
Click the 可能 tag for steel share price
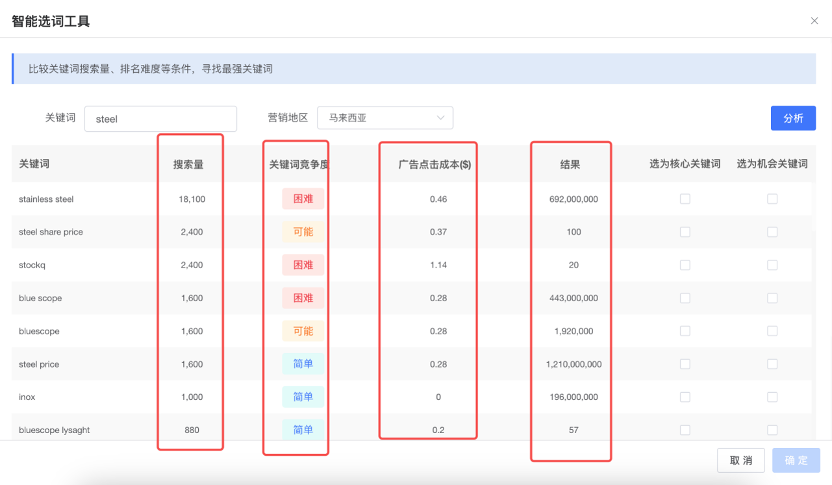tap(303, 232)
